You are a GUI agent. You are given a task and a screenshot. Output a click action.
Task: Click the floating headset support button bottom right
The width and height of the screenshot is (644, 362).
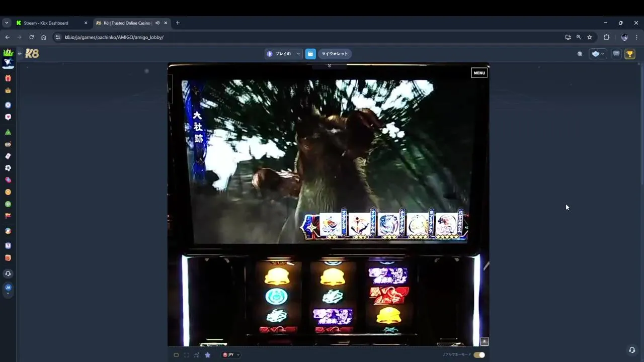point(632,350)
